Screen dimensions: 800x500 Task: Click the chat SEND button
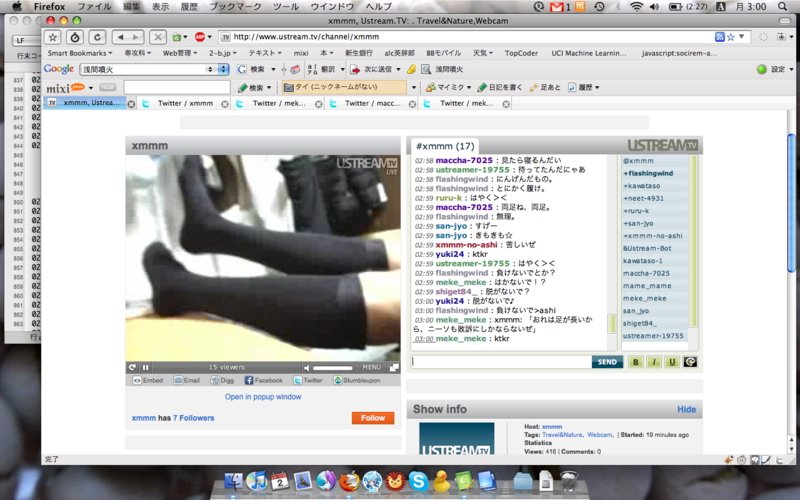click(607, 362)
